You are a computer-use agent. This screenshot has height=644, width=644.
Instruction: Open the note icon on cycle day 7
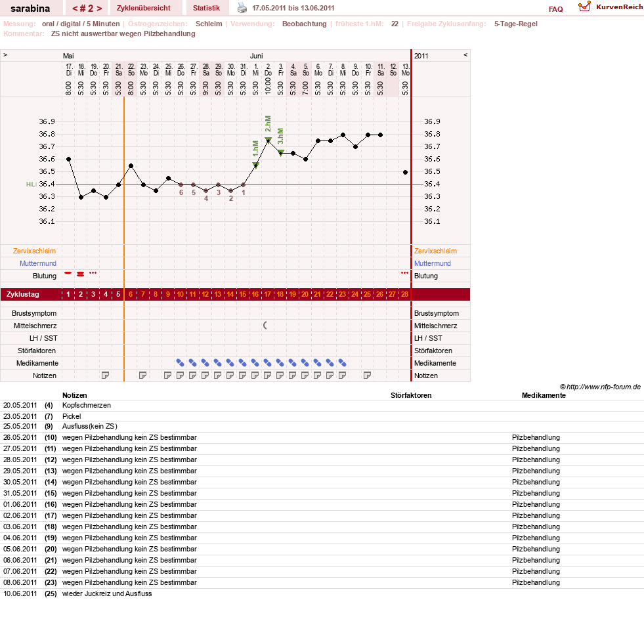pyautogui.click(x=143, y=376)
